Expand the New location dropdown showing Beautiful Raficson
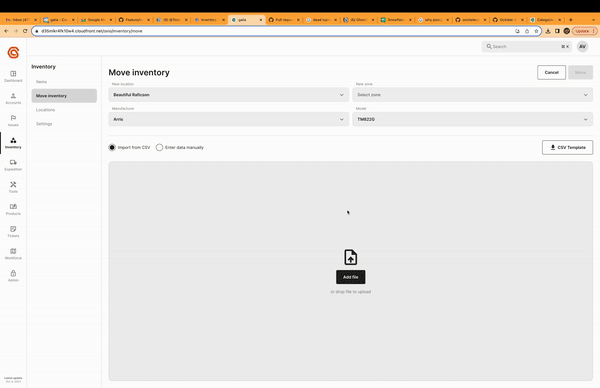 pos(228,95)
